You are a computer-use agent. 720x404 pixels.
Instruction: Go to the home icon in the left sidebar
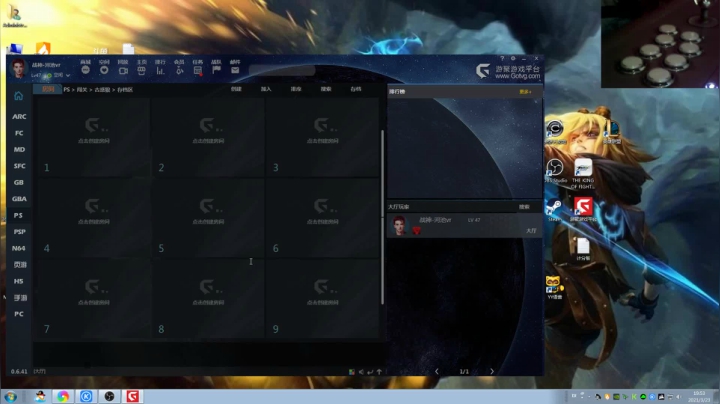click(x=18, y=96)
